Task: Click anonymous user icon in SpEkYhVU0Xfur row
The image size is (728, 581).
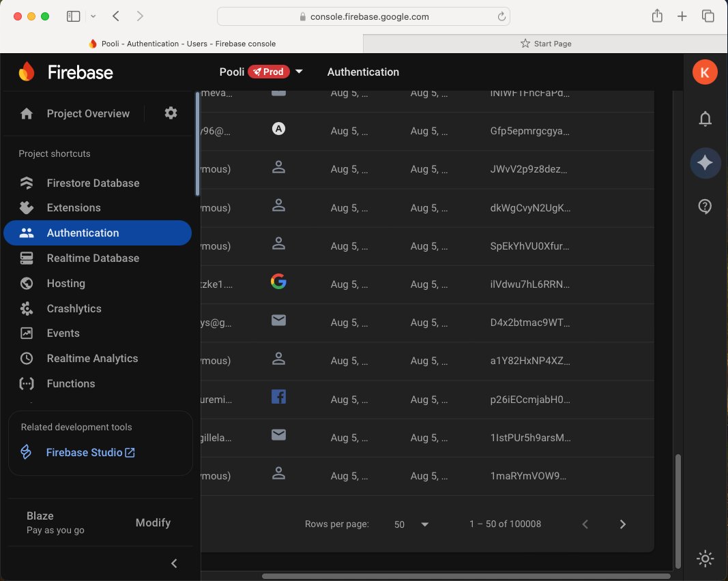Action: pyautogui.click(x=278, y=243)
